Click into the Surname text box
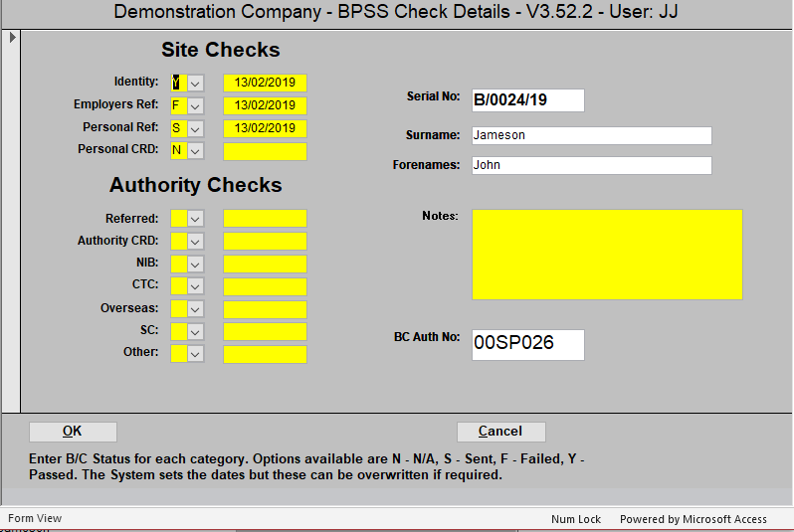794x532 pixels. 591,135
